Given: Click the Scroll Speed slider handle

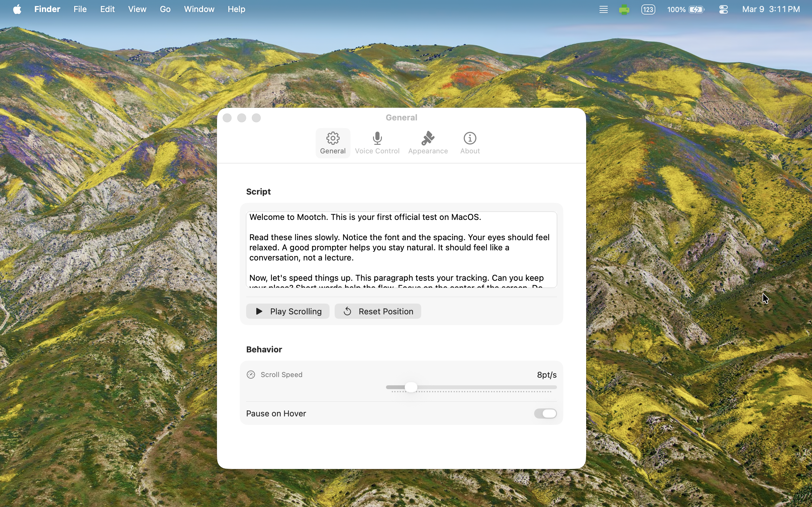Looking at the screenshot, I should 411,387.
